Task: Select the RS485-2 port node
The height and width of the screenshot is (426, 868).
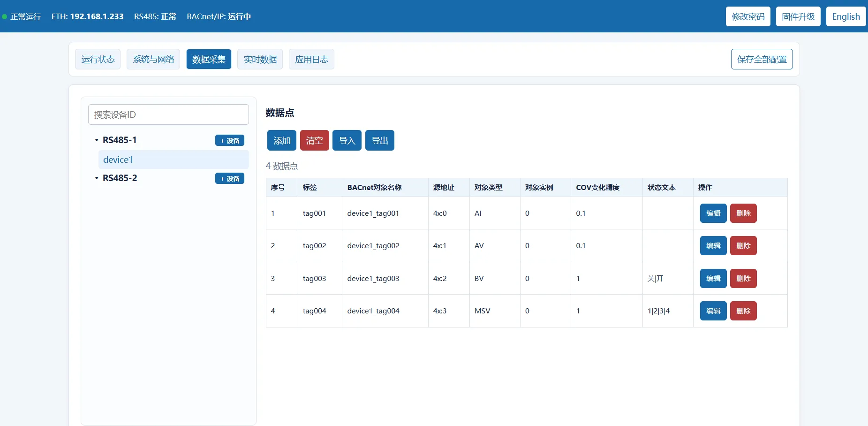Action: [x=120, y=178]
